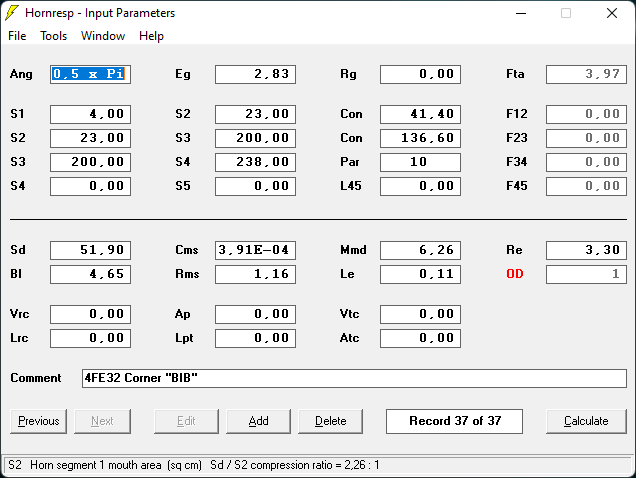
Task: Click the Lrc input field
Action: click(x=90, y=338)
